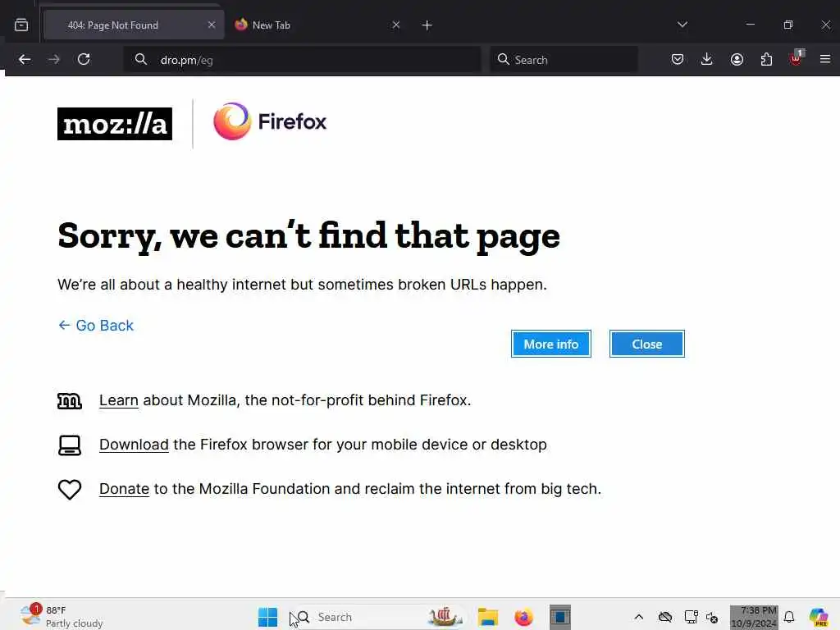Screen dimensions: 840x630
Task: Select the 404: Page Not Found tab
Action: tap(134, 25)
